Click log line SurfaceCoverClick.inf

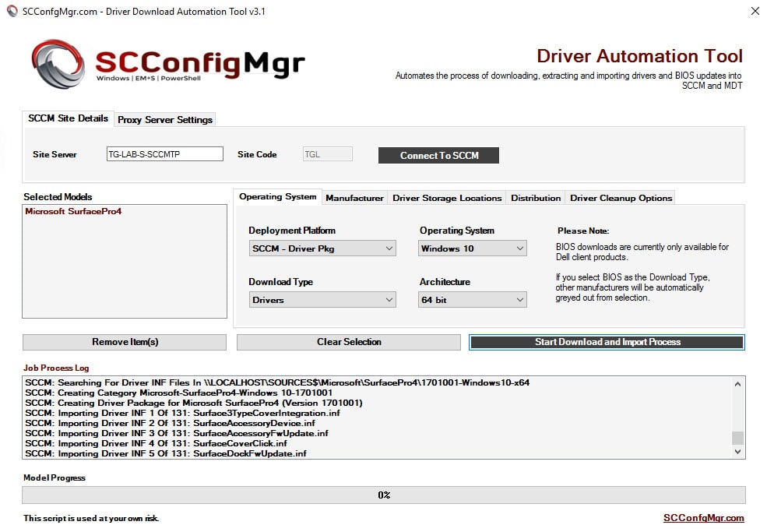pos(156,443)
